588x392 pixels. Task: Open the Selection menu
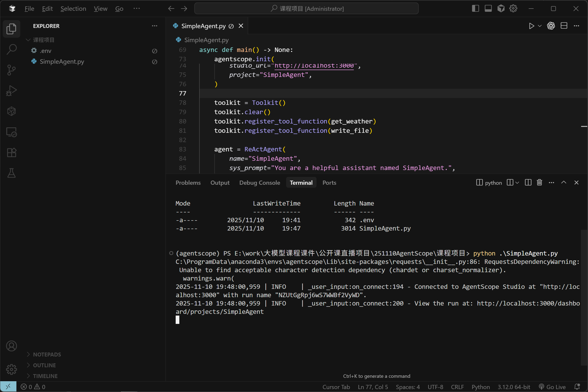[x=73, y=9]
